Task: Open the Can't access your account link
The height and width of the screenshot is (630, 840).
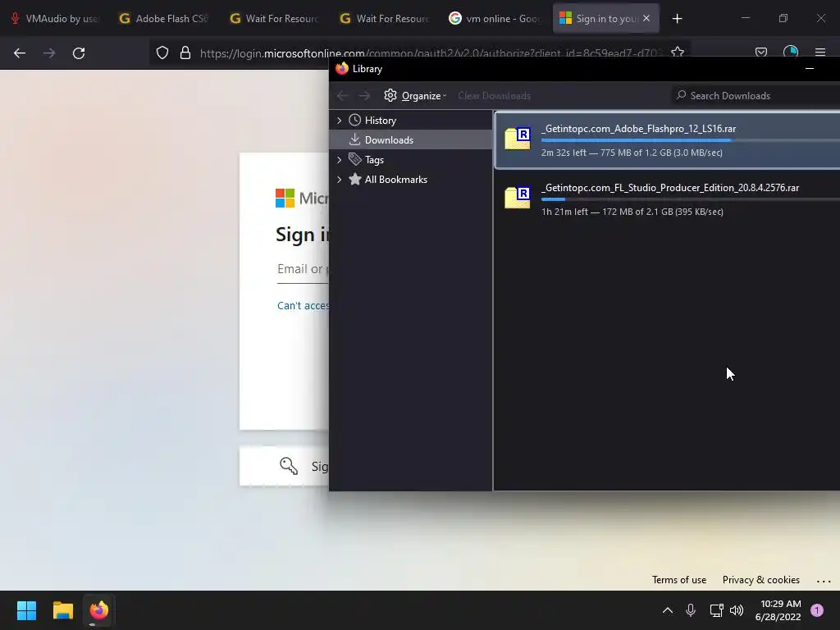Action: [304, 305]
